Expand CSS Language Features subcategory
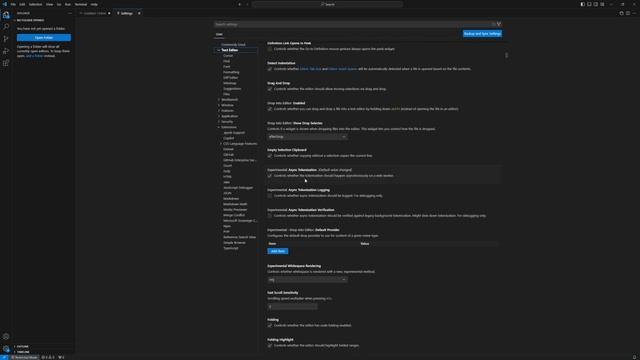 click(x=221, y=144)
